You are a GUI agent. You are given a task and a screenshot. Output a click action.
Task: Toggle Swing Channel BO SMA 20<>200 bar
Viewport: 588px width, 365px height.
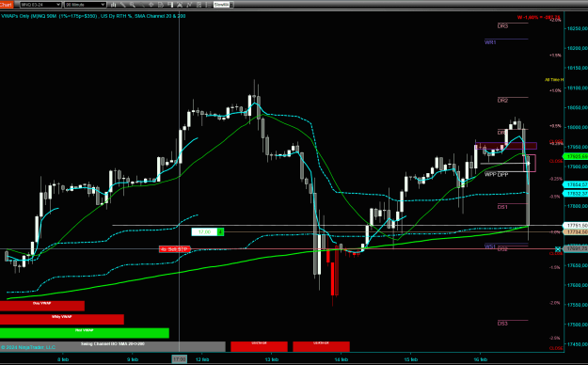(x=113, y=346)
